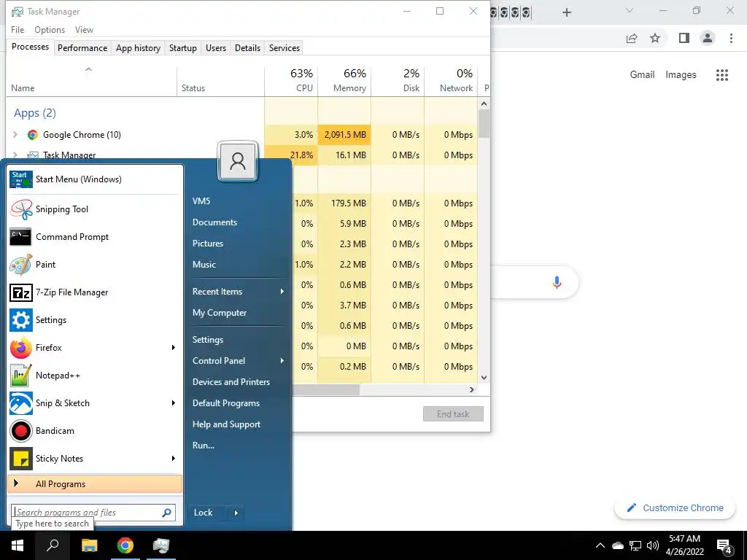Image resolution: width=747 pixels, height=560 pixels.
Task: Switch to Users tab
Action: [x=216, y=48]
